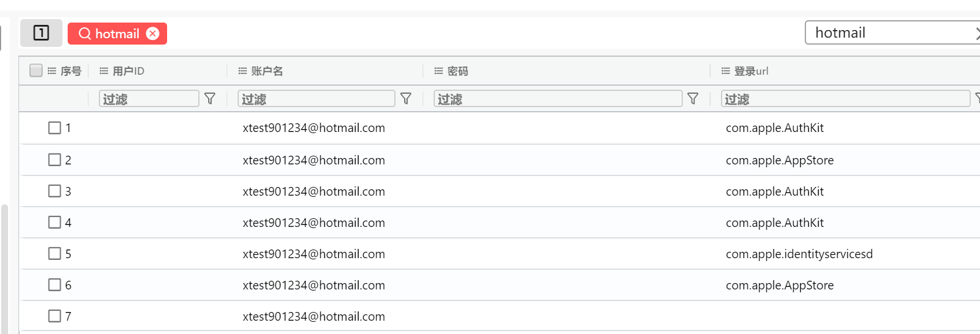
Task: Open funnel filter options for 密码
Action: pyautogui.click(x=693, y=98)
